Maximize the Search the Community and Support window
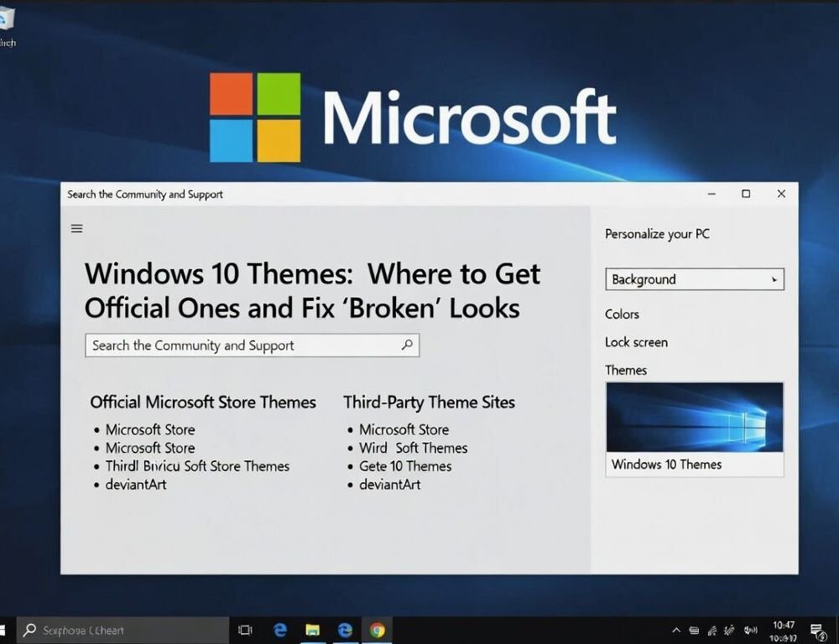The image size is (839, 644). pos(746,194)
